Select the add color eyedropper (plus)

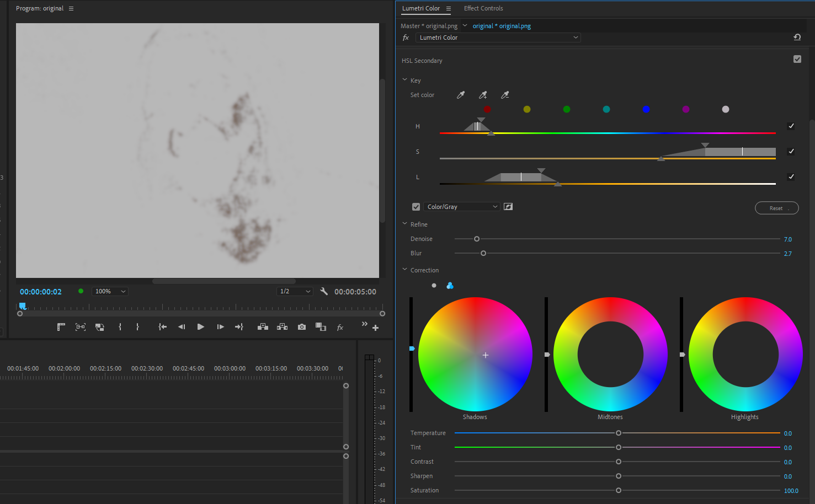483,95
